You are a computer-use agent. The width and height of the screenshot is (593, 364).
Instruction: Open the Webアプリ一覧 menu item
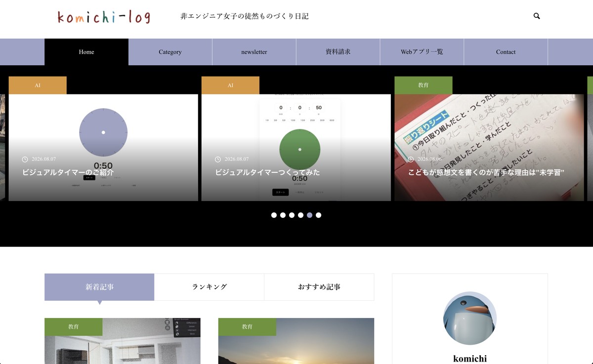(422, 52)
